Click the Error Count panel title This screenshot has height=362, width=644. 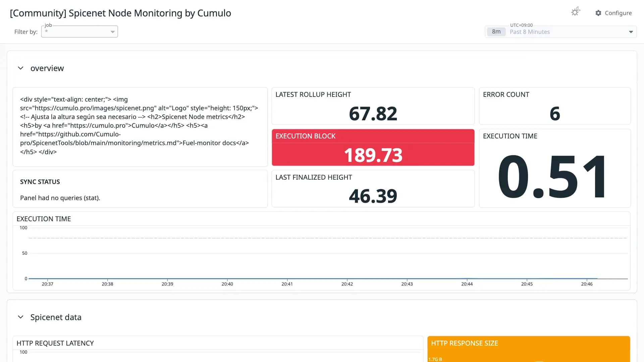click(506, 95)
